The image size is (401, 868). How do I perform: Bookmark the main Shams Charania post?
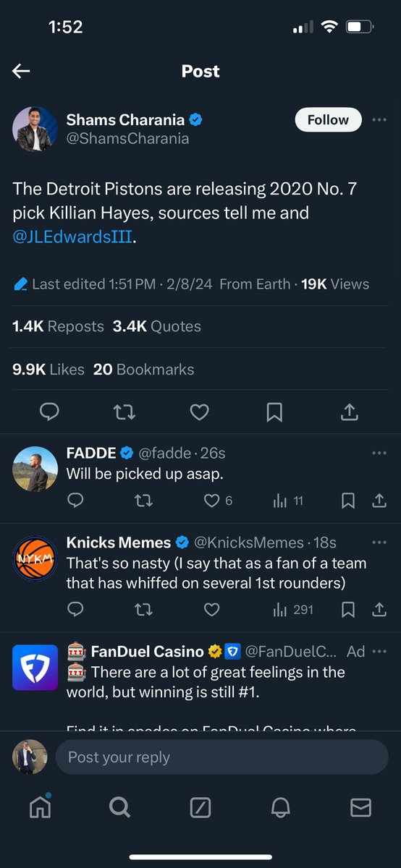click(274, 412)
